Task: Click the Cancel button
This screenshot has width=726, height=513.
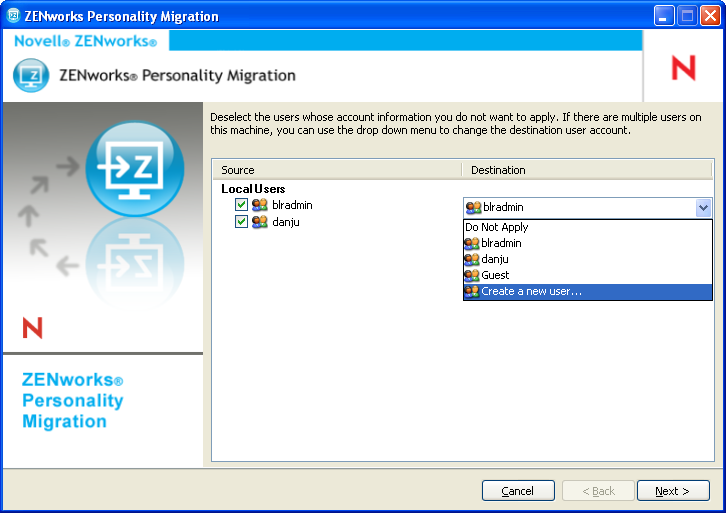Action: 518,491
